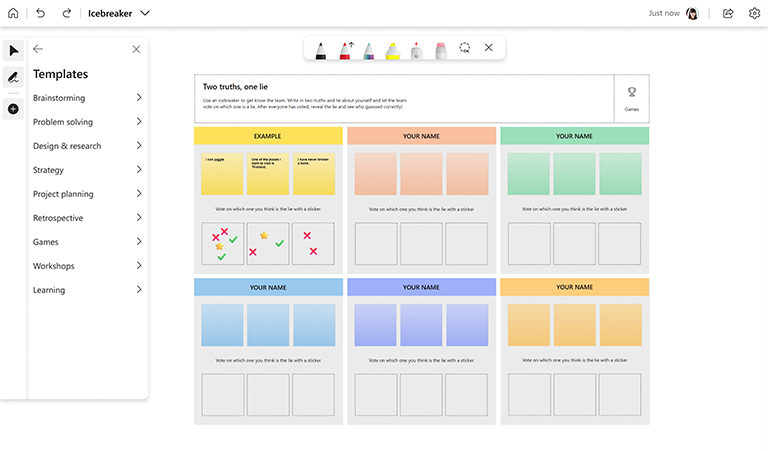Close the inking toolbar
The image size is (768, 451).
(x=489, y=48)
